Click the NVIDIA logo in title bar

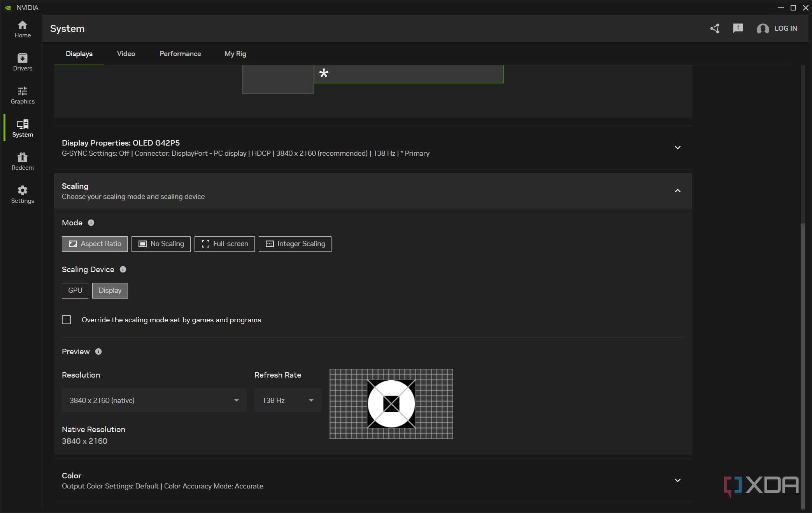pyautogui.click(x=8, y=8)
